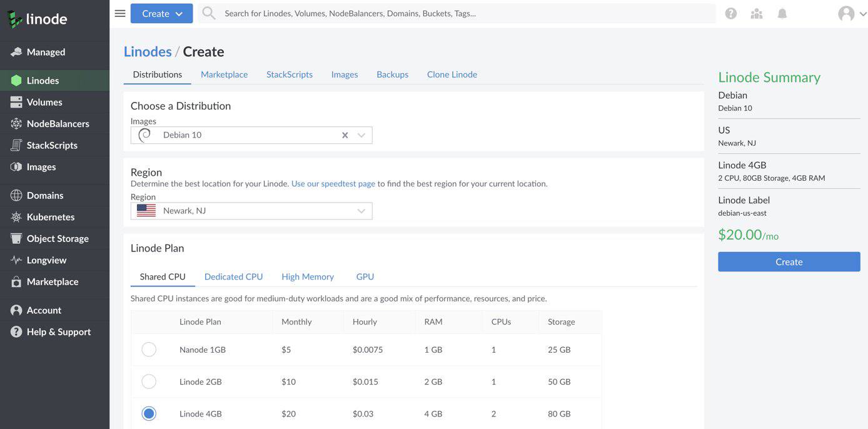
Task: Open the hamburger navigation menu
Action: 119,12
